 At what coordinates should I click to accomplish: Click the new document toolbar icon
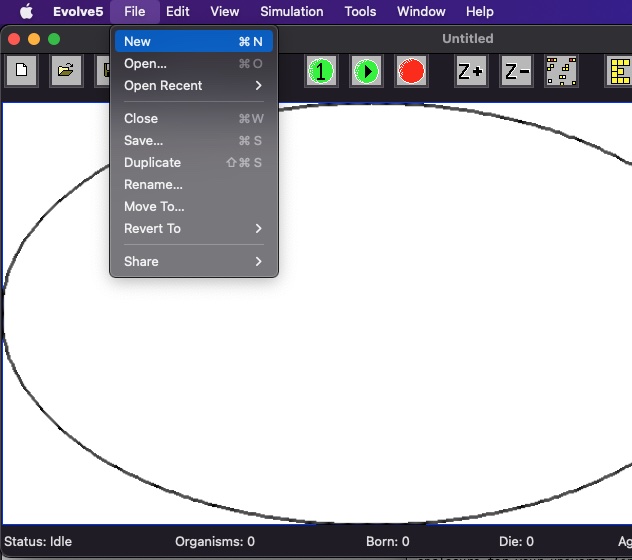pos(22,71)
